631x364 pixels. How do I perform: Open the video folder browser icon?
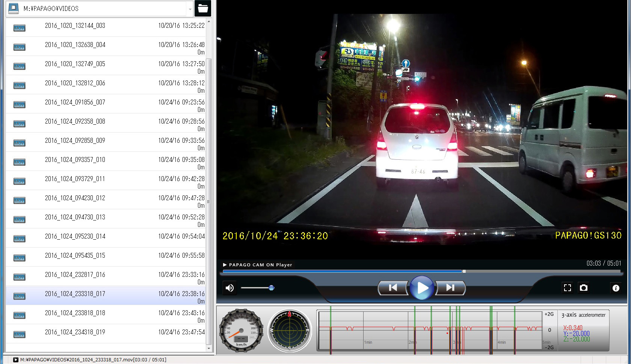[x=203, y=8]
